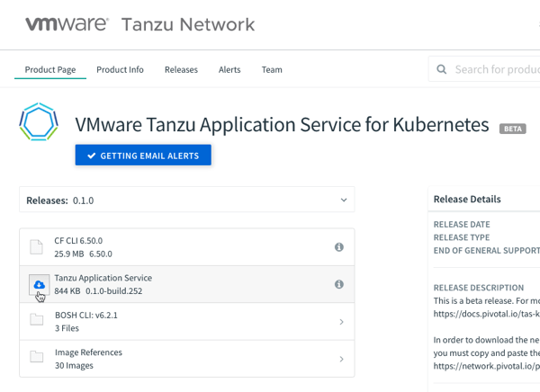Click the '25.9 MB' size text
The image size is (540, 392).
pyautogui.click(x=69, y=254)
